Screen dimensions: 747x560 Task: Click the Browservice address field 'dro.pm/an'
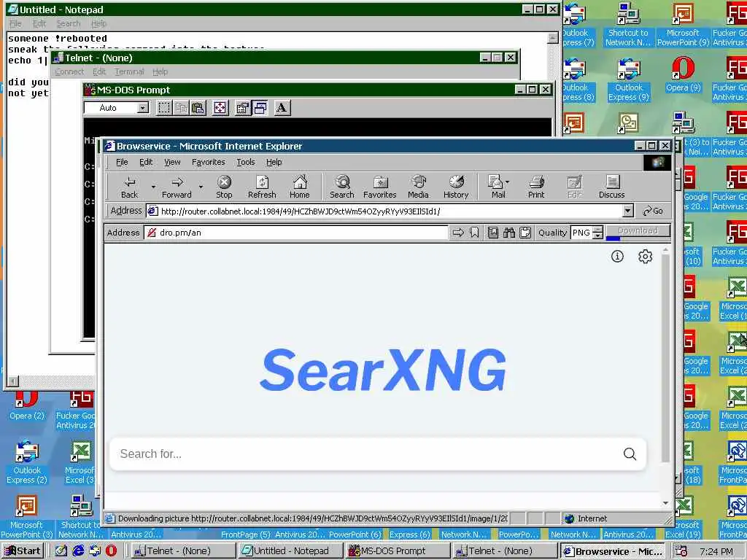pos(296,233)
